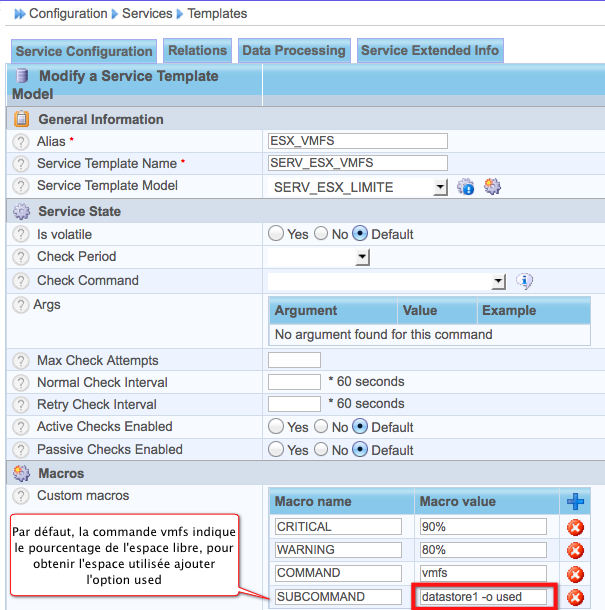
Task: Click the Max Check Attempts input field
Action: (x=294, y=360)
